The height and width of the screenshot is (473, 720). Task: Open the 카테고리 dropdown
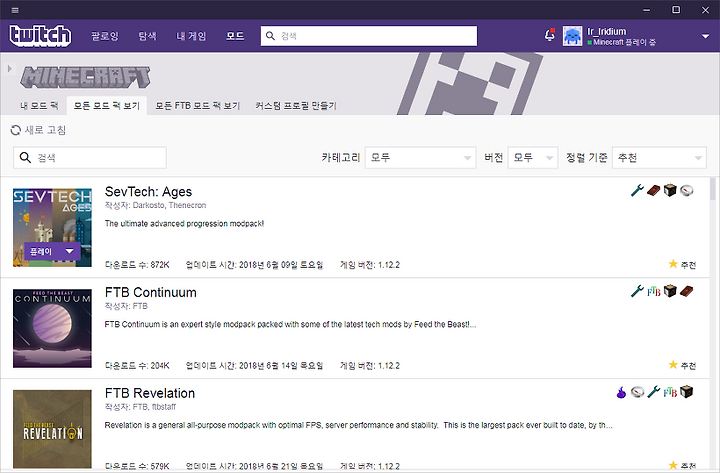(x=420, y=158)
